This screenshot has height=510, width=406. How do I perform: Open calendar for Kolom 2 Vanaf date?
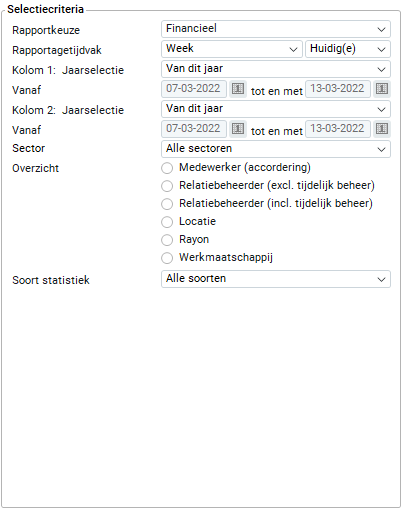[238, 129]
